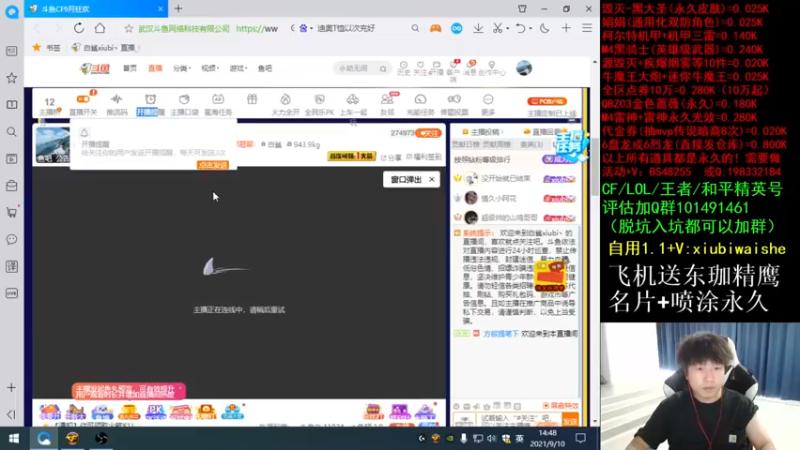This screenshot has height=450, width=800.
Task: Open the 全民乐PK tool
Action: (319, 104)
